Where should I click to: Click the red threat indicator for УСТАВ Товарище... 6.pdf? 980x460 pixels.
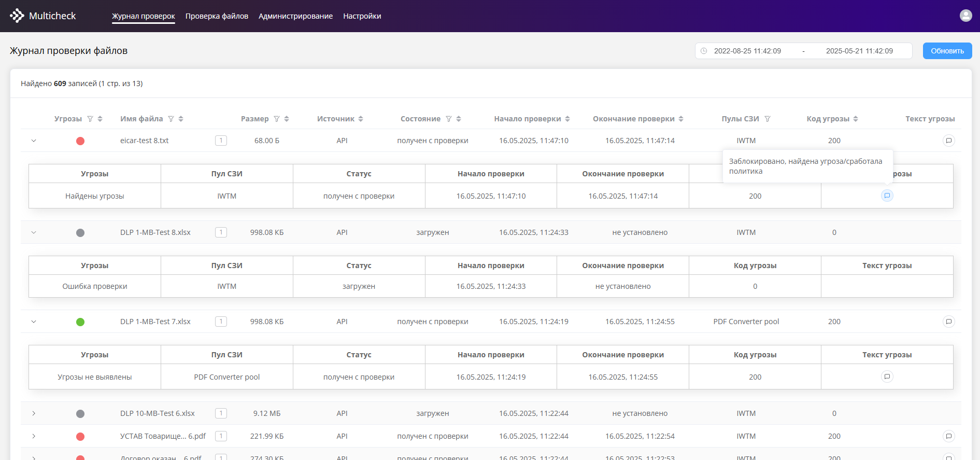[x=80, y=437]
